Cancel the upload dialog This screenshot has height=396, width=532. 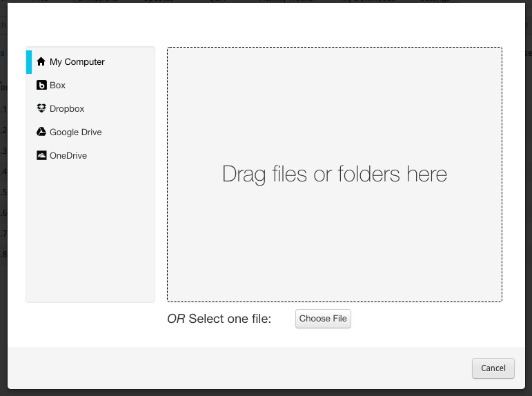click(493, 368)
